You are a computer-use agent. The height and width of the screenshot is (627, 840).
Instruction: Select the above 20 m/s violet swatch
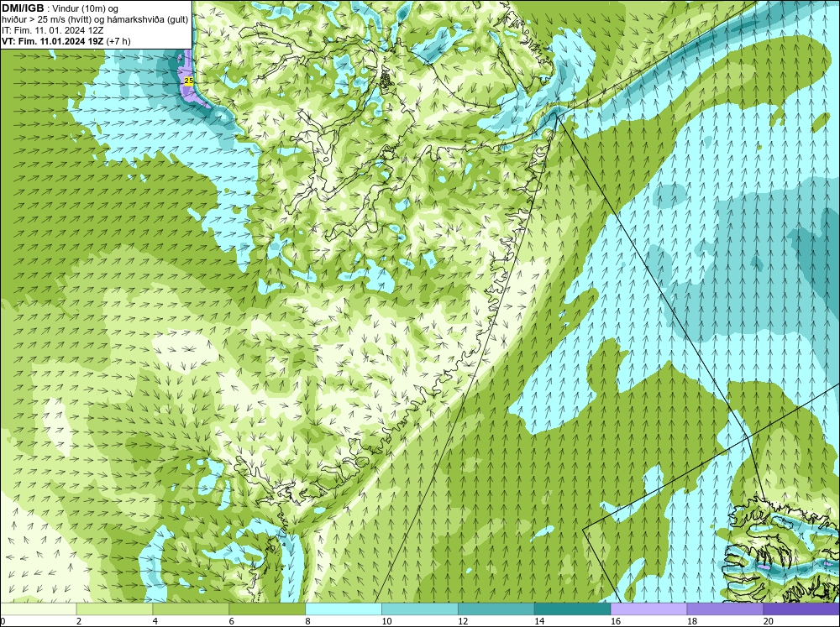801,609
